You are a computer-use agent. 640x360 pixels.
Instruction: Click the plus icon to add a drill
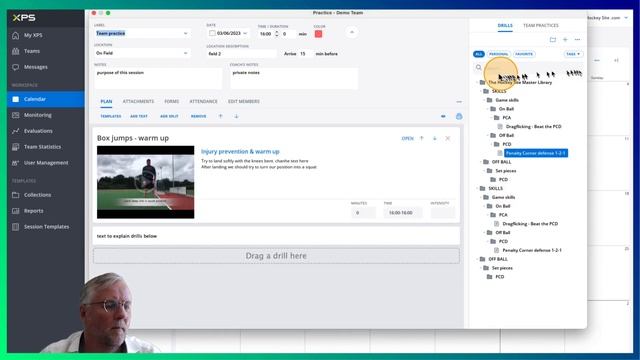(565, 40)
